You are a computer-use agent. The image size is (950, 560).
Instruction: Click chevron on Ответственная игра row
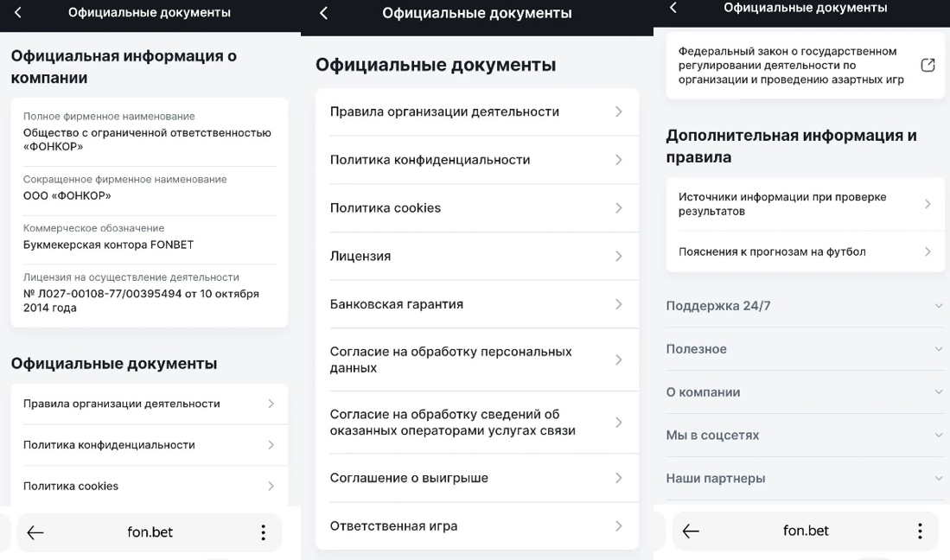click(619, 526)
